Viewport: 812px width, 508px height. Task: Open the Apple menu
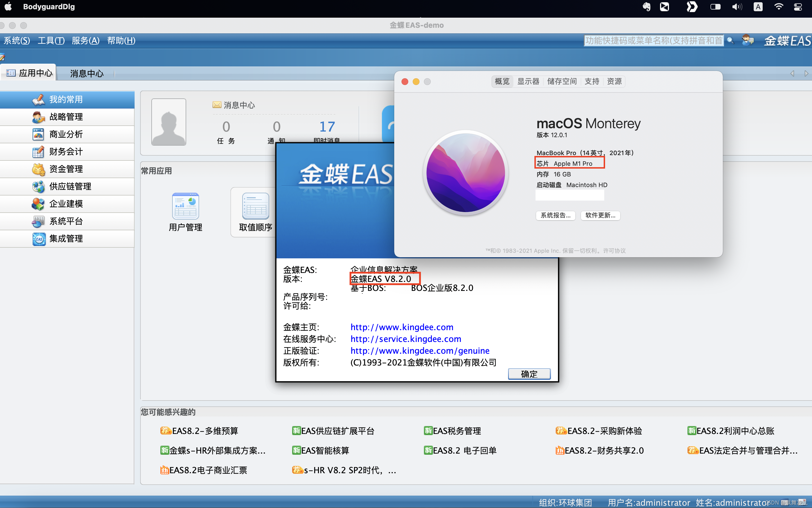pyautogui.click(x=8, y=7)
